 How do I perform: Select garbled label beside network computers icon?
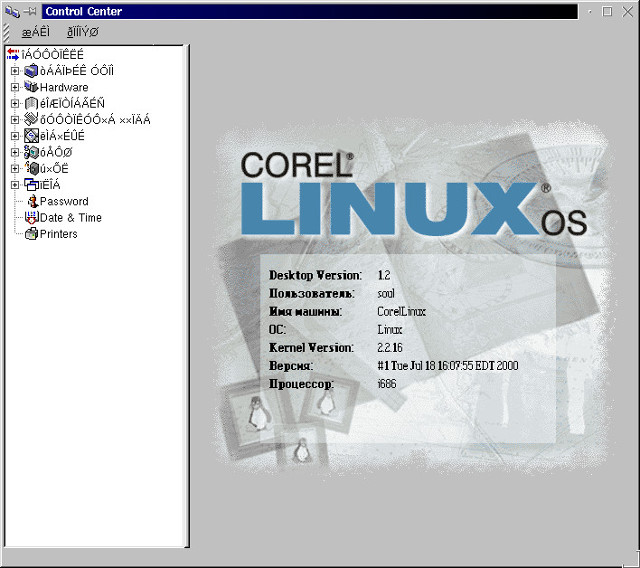[56, 152]
